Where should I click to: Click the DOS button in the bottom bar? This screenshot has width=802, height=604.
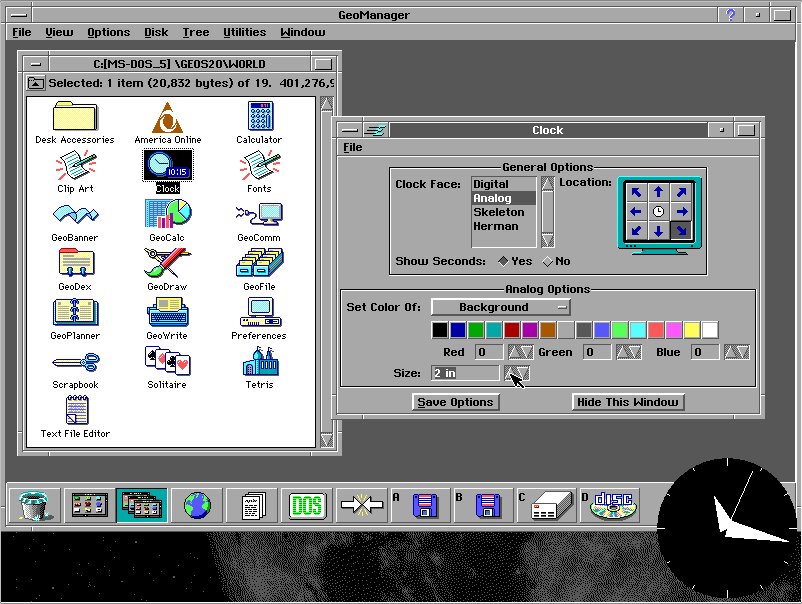307,505
